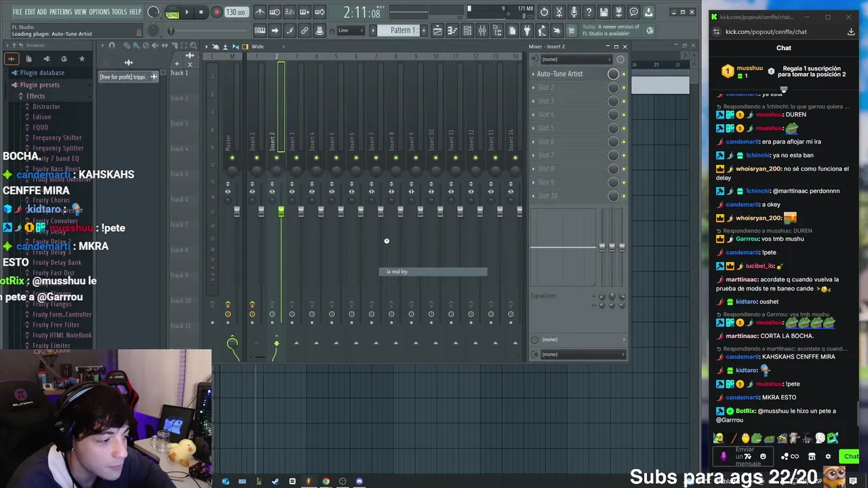Open Kick chat settings gear
Screen dimensions: 868x488
pyautogui.click(x=828, y=456)
